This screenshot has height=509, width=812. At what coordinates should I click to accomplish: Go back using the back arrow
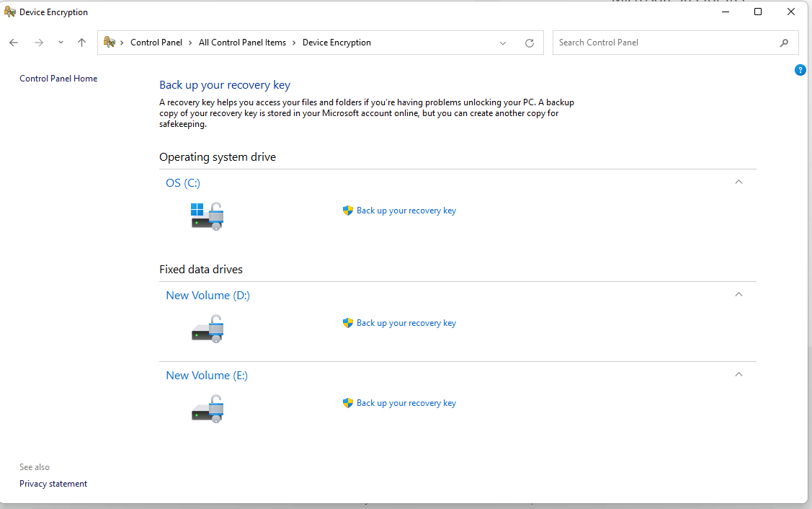pos(13,43)
